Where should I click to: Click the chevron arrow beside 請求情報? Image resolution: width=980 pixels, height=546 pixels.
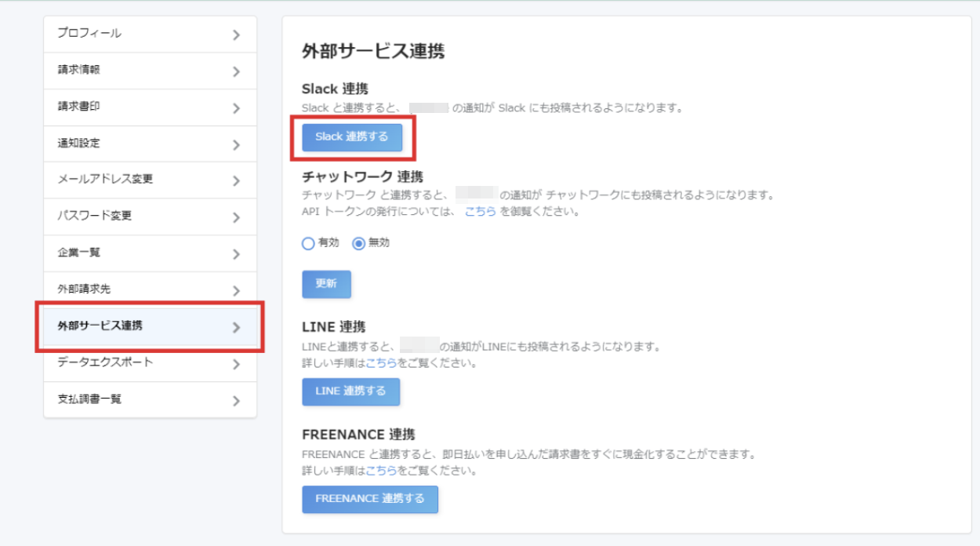tap(236, 72)
